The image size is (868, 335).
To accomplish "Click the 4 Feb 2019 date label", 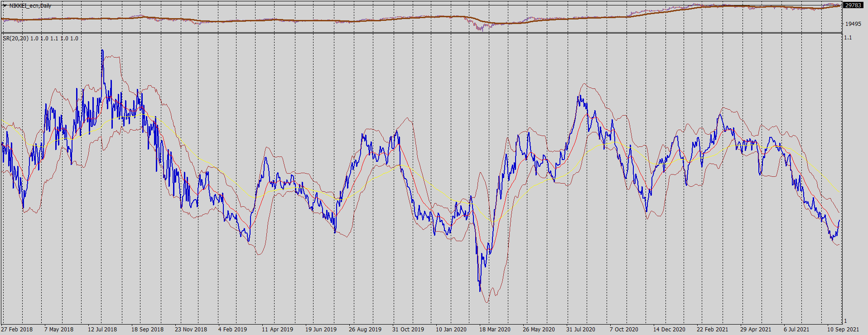I will pyautogui.click(x=232, y=330).
